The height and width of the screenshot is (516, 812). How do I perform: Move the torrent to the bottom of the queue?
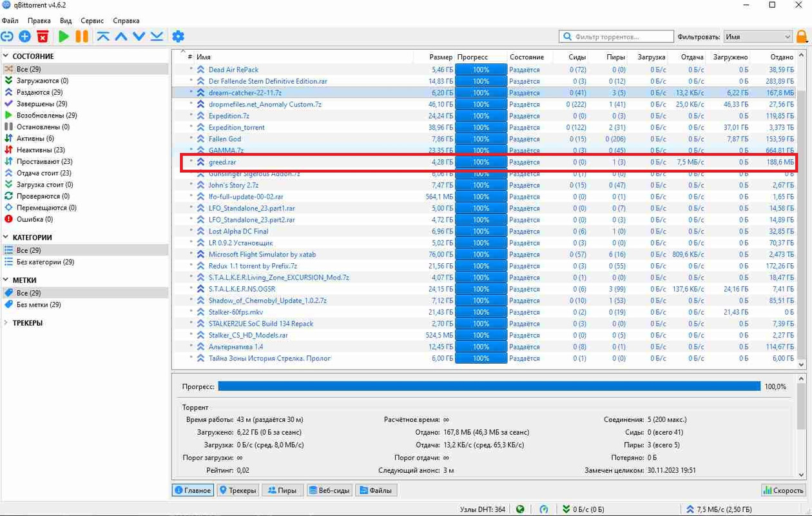tap(157, 37)
